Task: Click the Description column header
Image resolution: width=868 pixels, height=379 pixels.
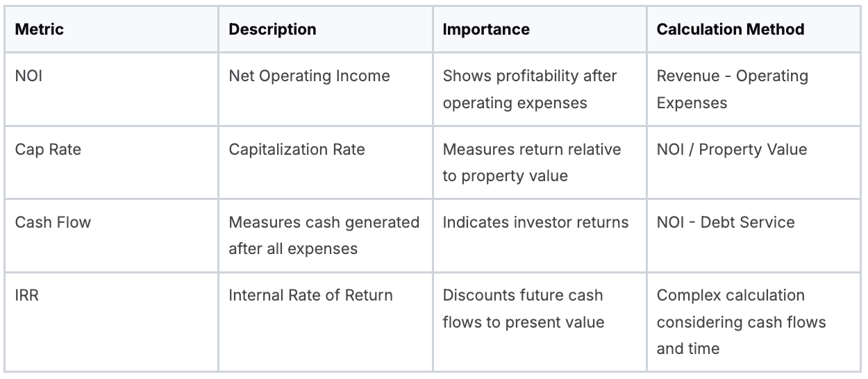Action: [x=272, y=30]
